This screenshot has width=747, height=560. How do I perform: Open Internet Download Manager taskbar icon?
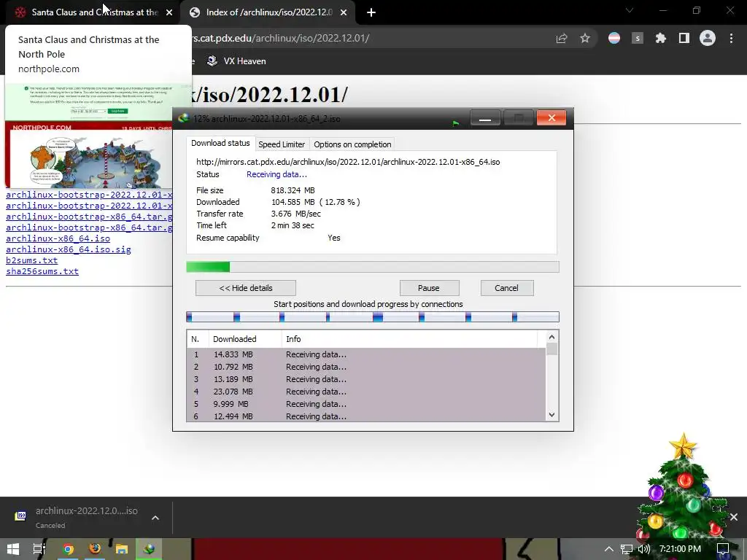[149, 549]
